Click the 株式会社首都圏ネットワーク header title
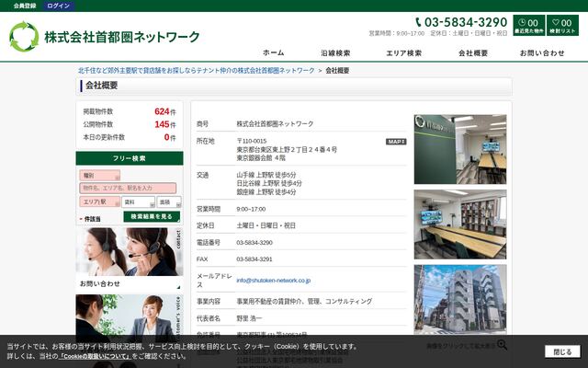This screenshot has width=588, height=368. tap(122, 37)
